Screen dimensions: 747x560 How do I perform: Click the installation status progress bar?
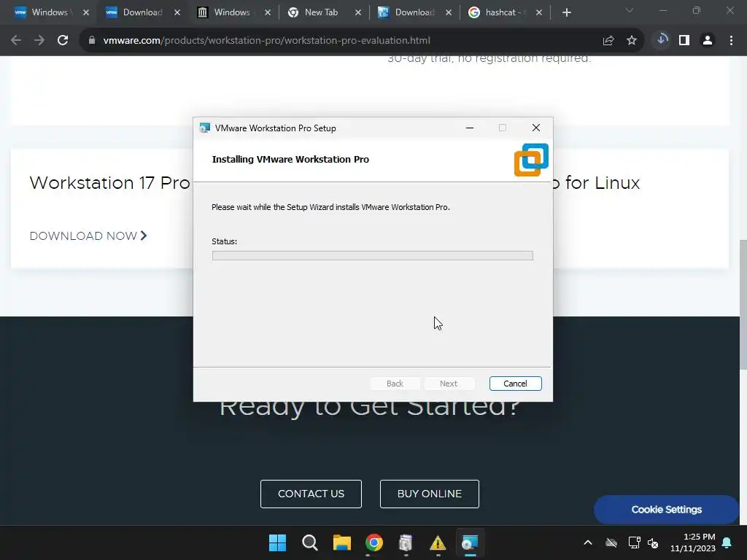[373, 256]
